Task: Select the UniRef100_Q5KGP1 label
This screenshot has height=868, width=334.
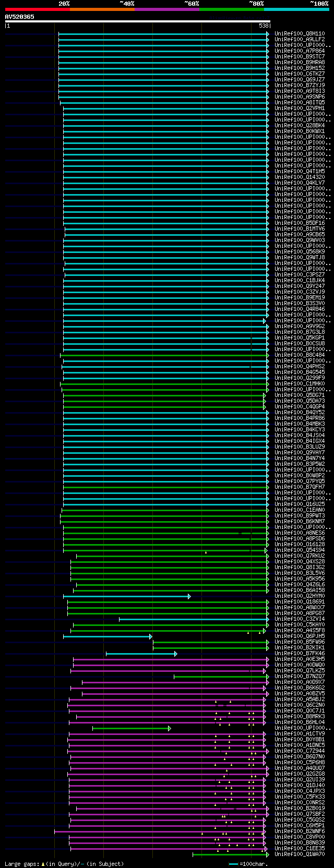Action: pos(300,338)
